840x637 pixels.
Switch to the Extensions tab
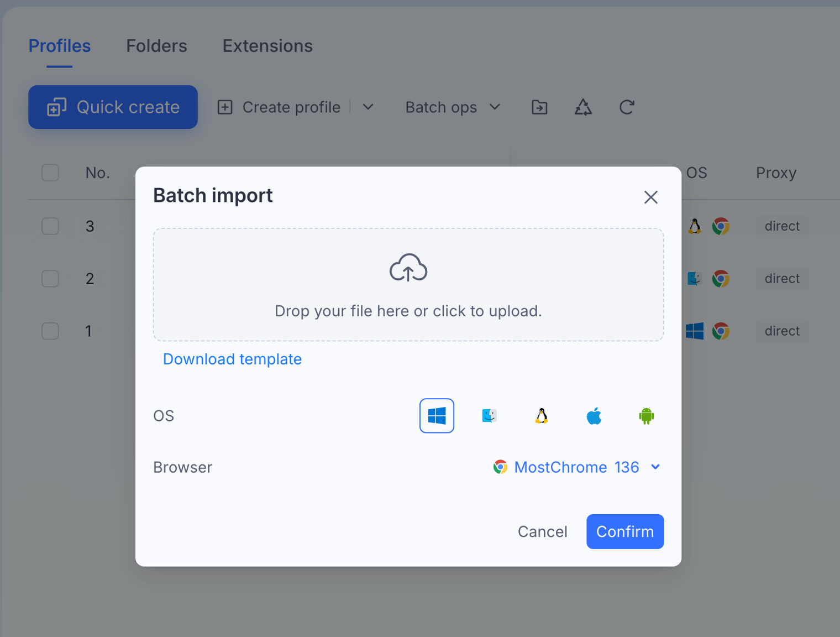tap(267, 46)
